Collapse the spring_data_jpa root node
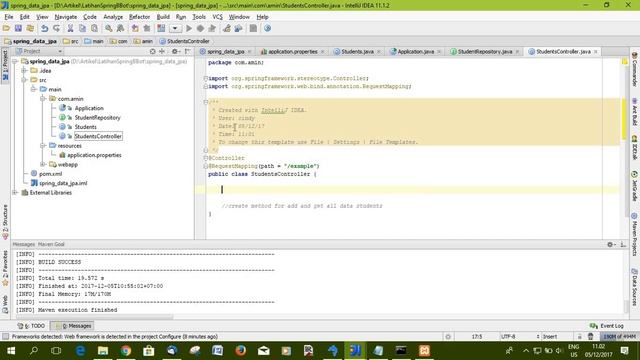Viewport: 640px width, 360px height. [15, 61]
